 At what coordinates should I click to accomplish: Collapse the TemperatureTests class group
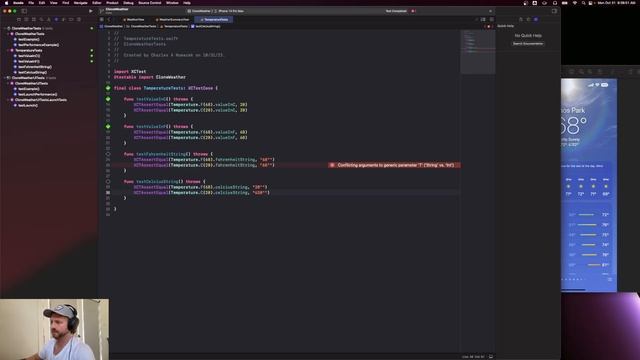(x=8, y=50)
